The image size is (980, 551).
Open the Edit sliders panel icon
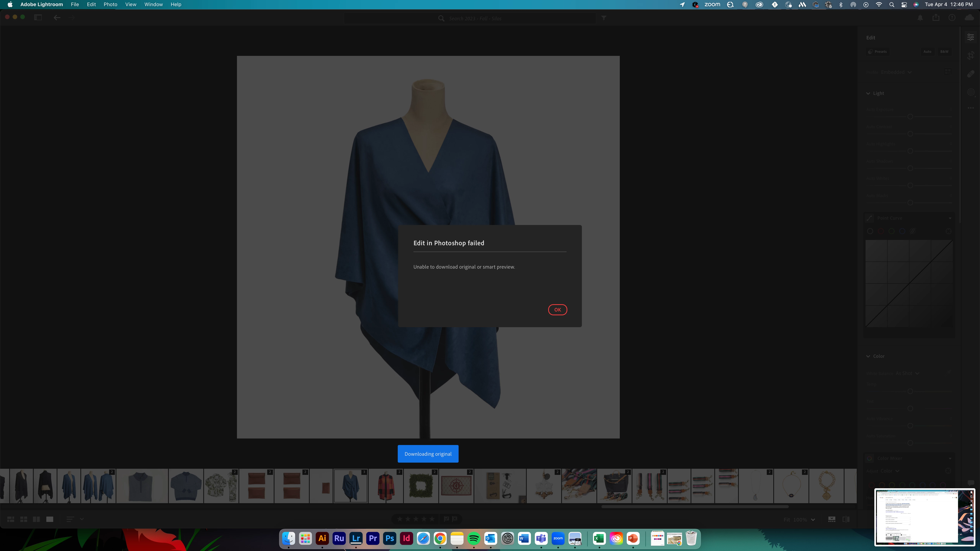[x=970, y=37]
